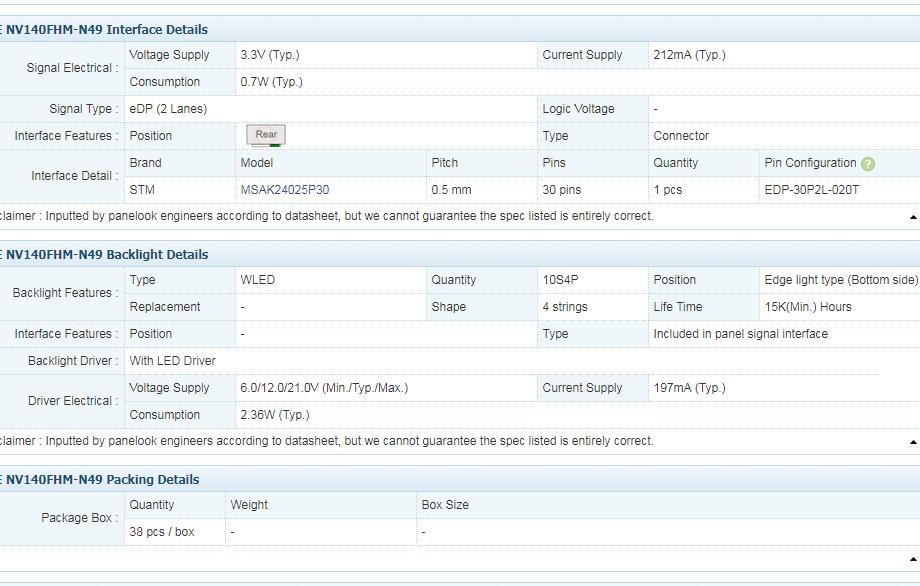Click the eDP (2 Lanes) signal type

[168, 109]
